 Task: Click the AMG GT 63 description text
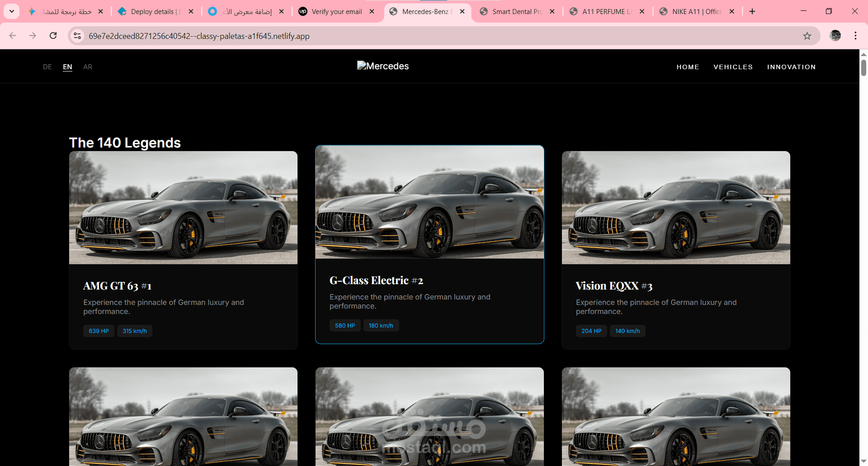point(164,307)
